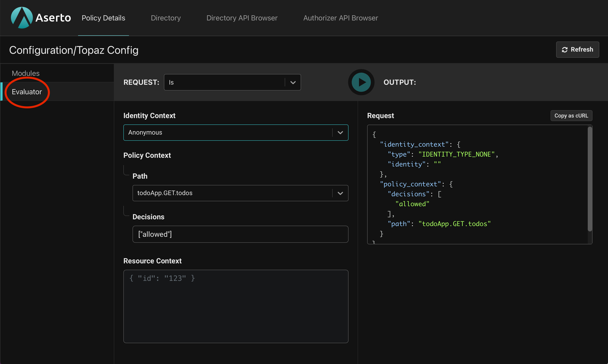Click the Request panel scrollbar
608x364 pixels.
click(x=590, y=179)
